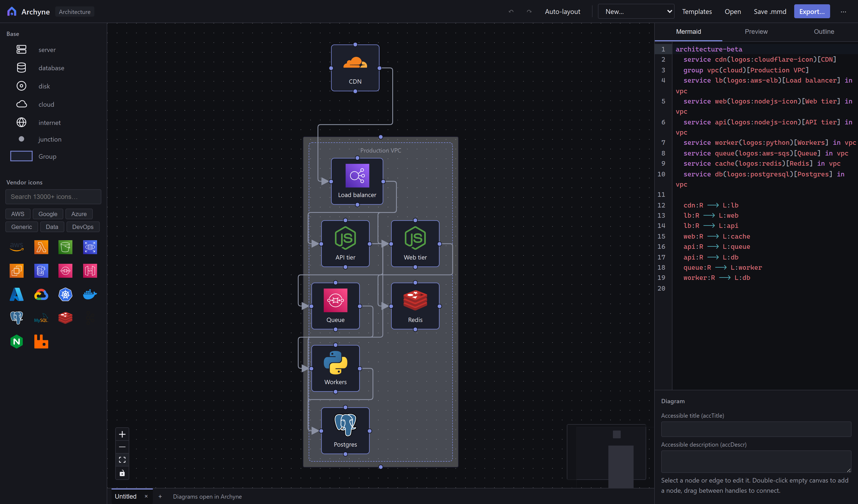Viewport: 858px width, 504px height.
Task: Switch to the Outline tab
Action: click(824, 32)
